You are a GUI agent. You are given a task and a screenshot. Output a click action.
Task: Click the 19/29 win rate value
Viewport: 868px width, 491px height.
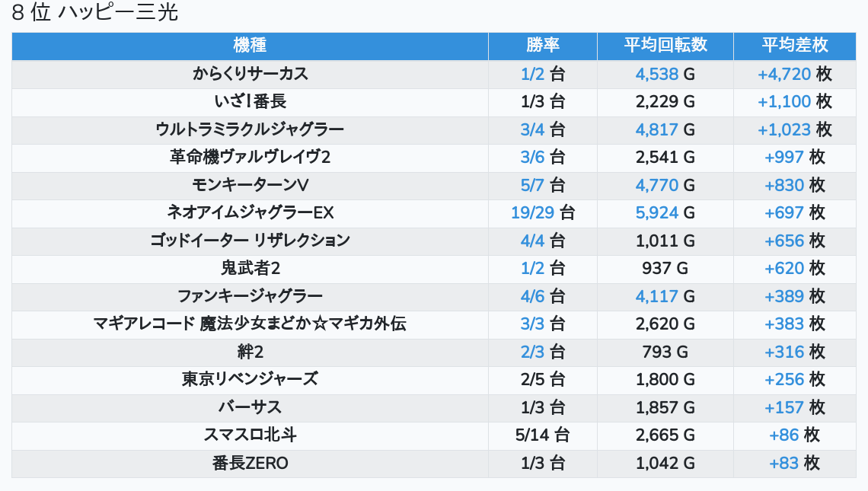(533, 212)
